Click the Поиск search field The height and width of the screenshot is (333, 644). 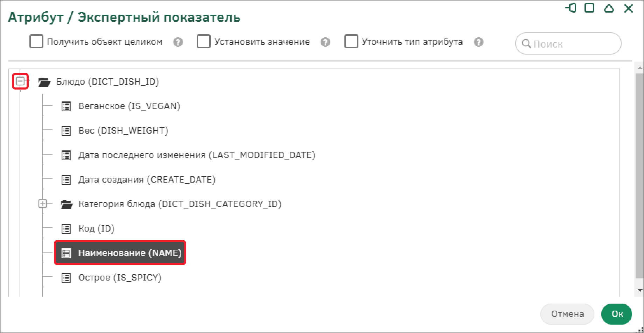[568, 44]
